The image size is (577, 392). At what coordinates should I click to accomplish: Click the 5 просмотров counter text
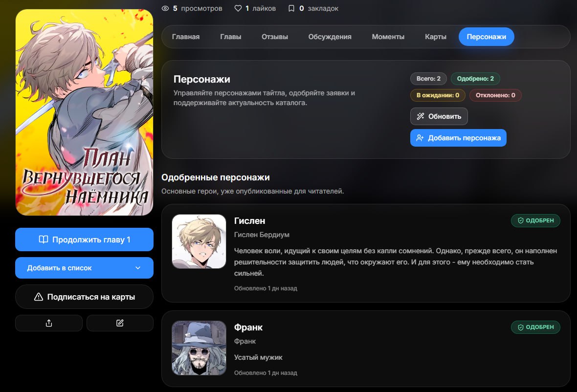tap(198, 8)
